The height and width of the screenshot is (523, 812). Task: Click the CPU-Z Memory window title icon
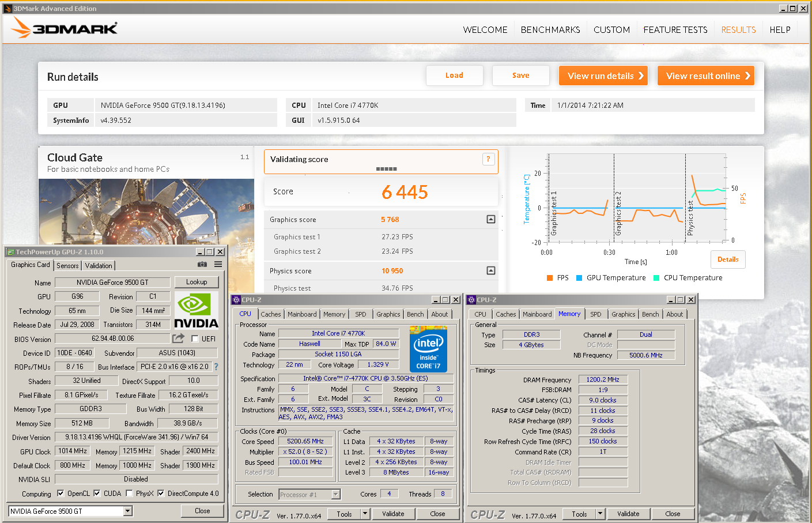[x=471, y=300]
